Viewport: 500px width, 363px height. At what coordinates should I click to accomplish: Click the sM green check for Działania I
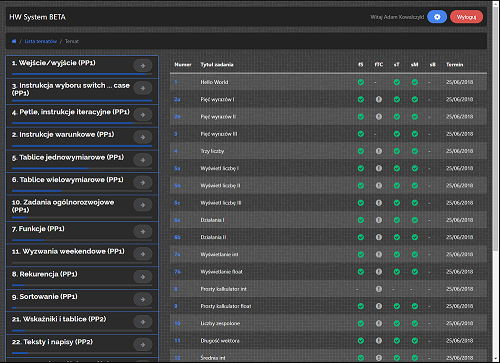[415, 220]
